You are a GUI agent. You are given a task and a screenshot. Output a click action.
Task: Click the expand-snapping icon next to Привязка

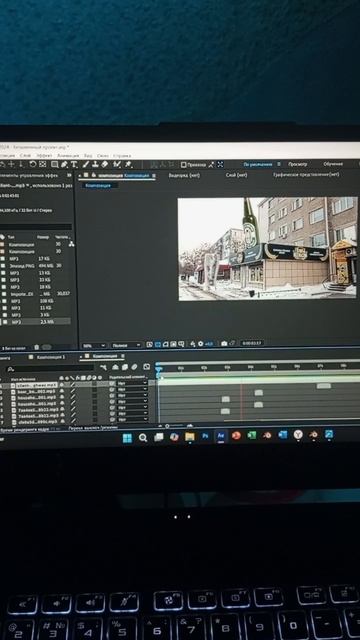[x=220, y=164]
